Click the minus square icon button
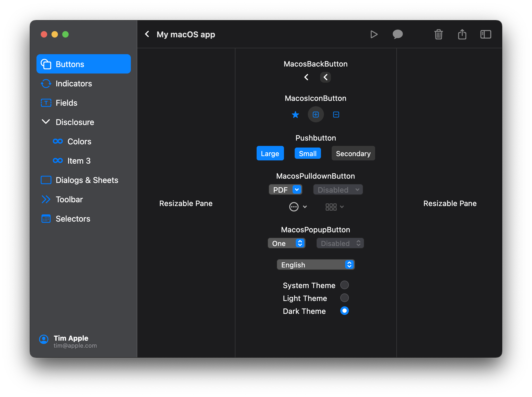The image size is (532, 397). point(336,115)
